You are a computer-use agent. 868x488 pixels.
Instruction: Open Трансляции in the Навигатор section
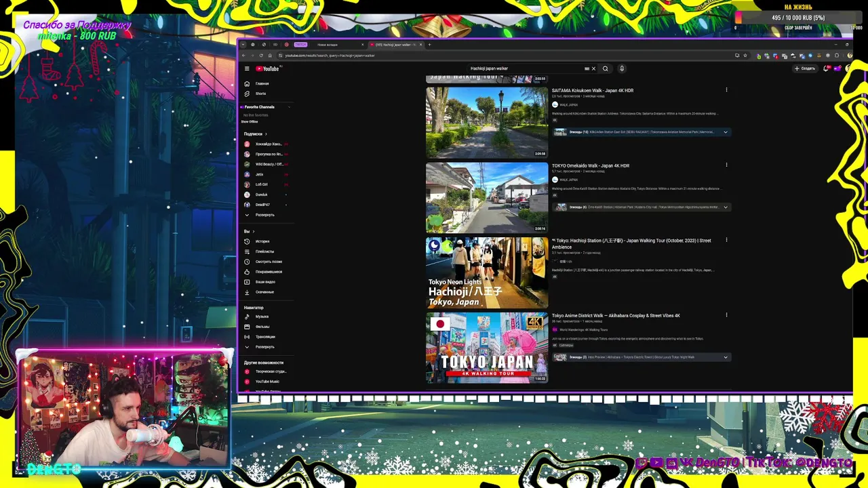(x=265, y=337)
